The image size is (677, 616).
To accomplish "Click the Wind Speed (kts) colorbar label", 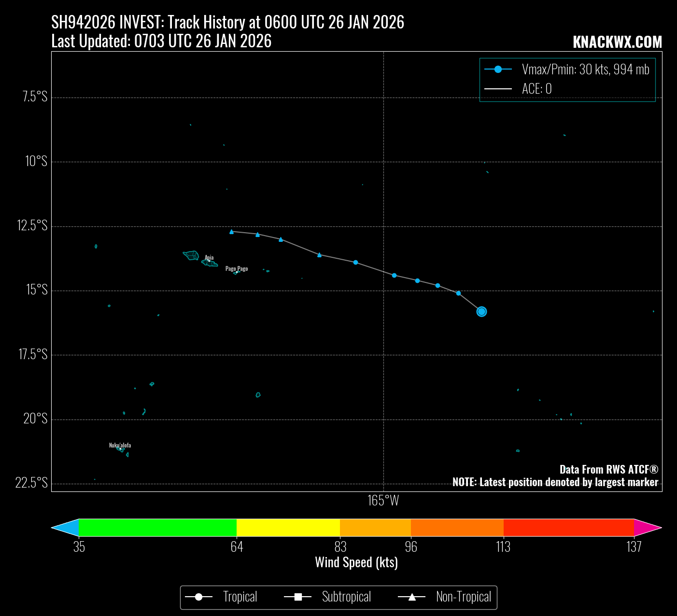I will (x=356, y=562).
